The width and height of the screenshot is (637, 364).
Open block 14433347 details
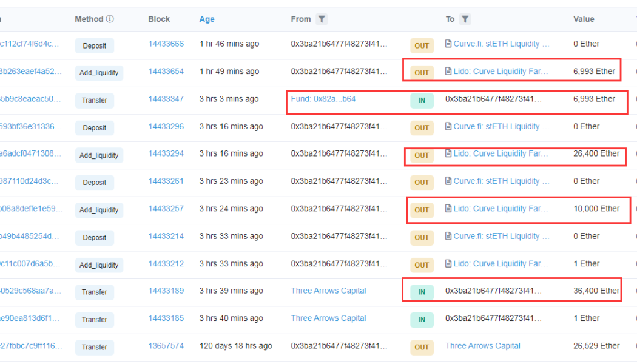pyautogui.click(x=166, y=99)
